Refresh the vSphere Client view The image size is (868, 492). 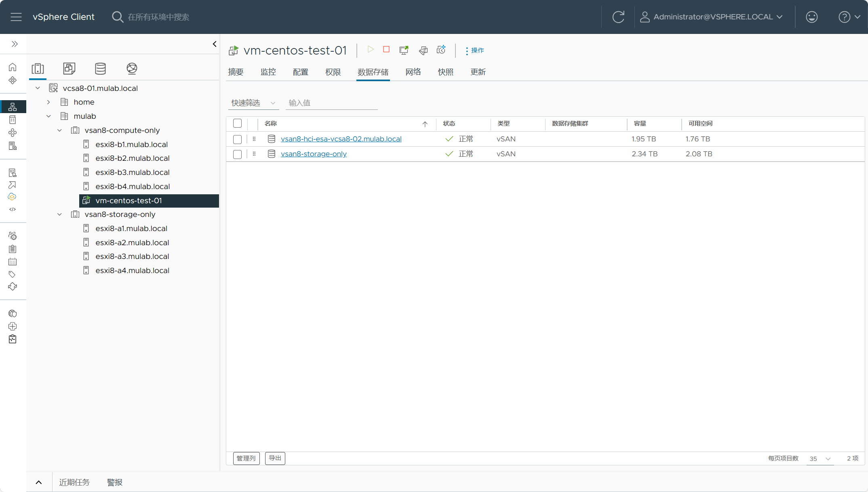(x=618, y=17)
